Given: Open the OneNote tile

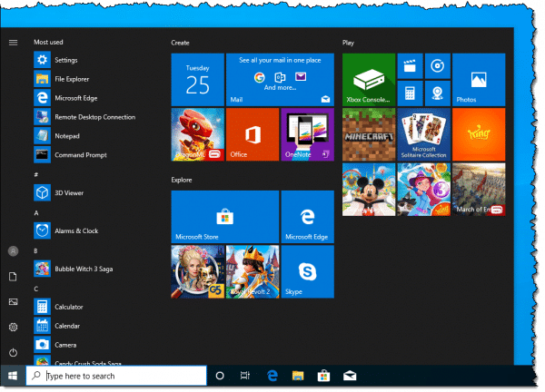Looking at the screenshot, I should pos(308,134).
